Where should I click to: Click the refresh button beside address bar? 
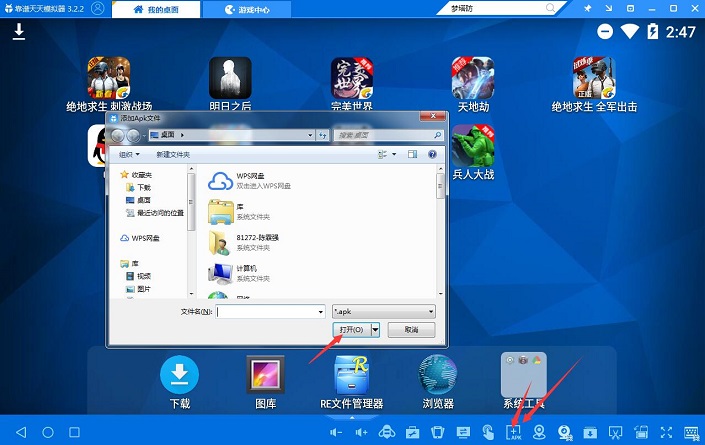tap(322, 135)
